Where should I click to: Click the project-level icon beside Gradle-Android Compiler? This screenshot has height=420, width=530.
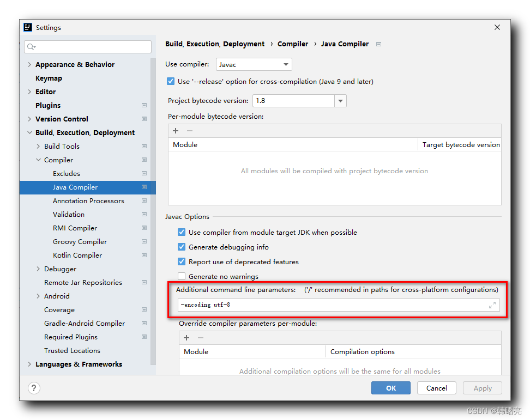(144, 323)
